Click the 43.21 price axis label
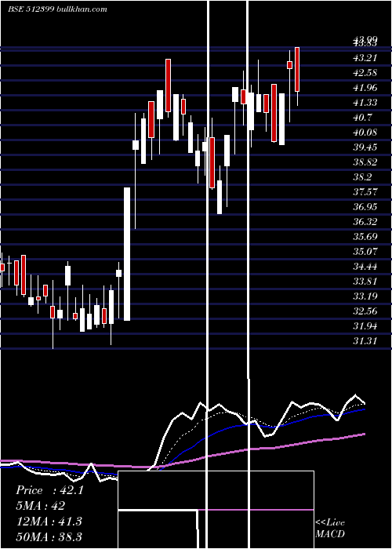The width and height of the screenshot is (392, 549). click(x=365, y=58)
